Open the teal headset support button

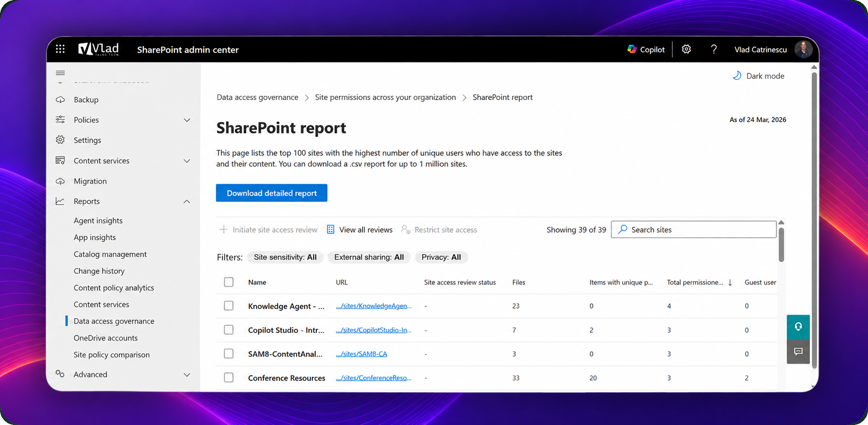[x=798, y=327]
